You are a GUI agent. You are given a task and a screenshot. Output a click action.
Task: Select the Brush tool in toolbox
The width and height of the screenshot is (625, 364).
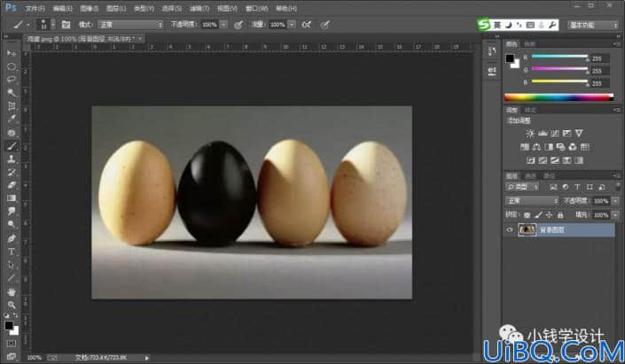(12, 146)
